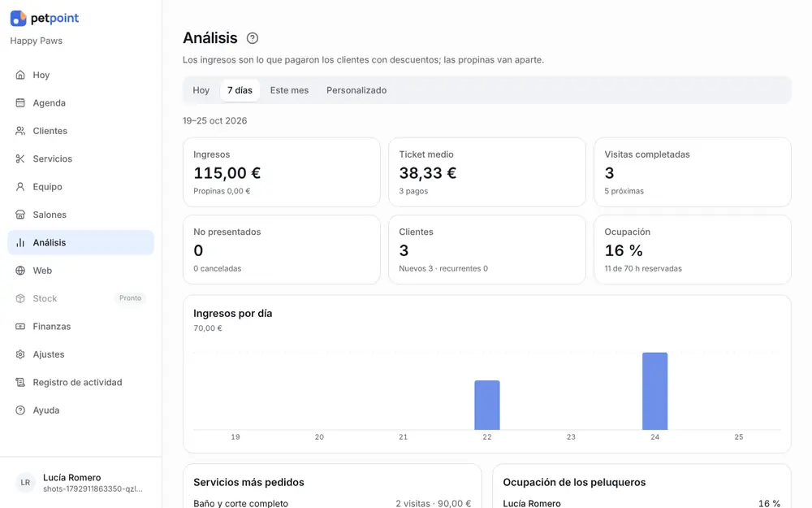
Task: Click the Finanzas banknote icon
Action: (20, 327)
